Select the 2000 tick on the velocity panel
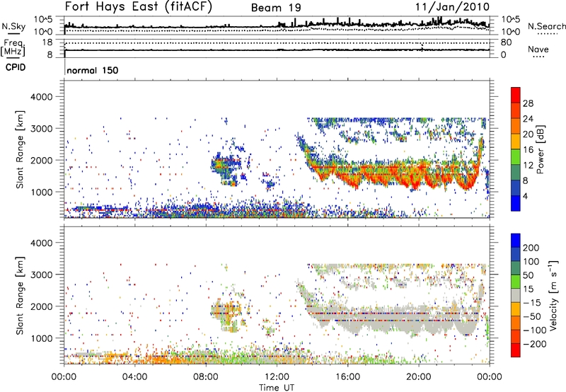The image size is (566, 392). click(42, 306)
